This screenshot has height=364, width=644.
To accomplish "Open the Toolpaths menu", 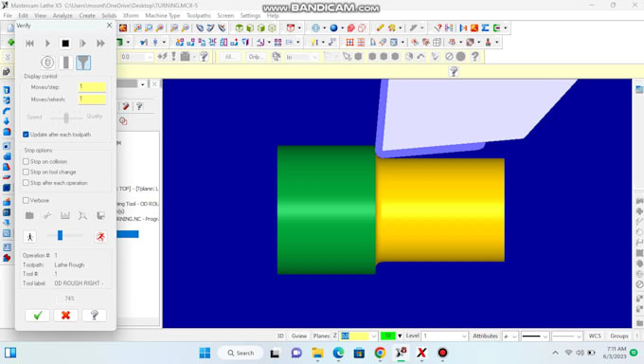I will (198, 15).
